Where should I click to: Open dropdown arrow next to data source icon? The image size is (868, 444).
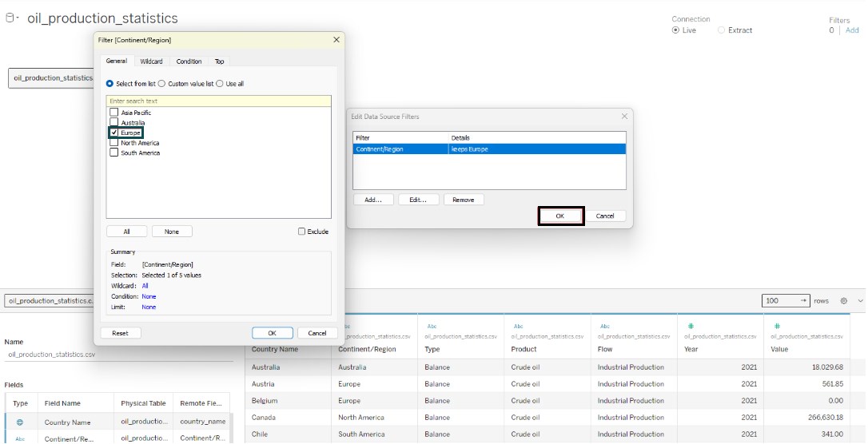click(18, 18)
